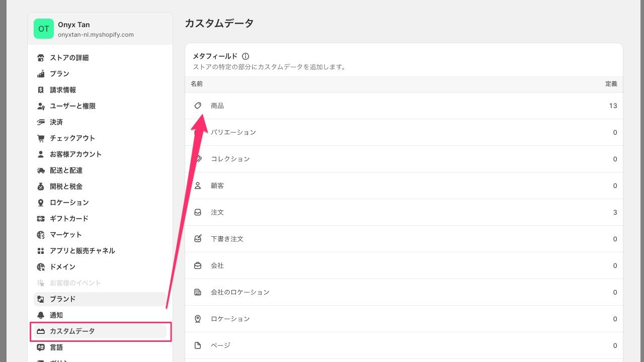
Task: Click the person icon in 顧客 row
Action: [x=198, y=186]
